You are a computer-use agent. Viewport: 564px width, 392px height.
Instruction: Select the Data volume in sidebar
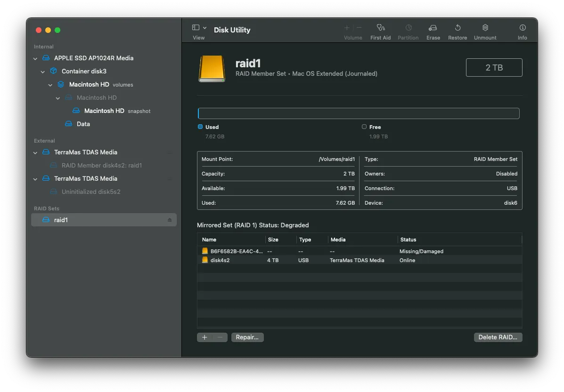pyautogui.click(x=83, y=124)
